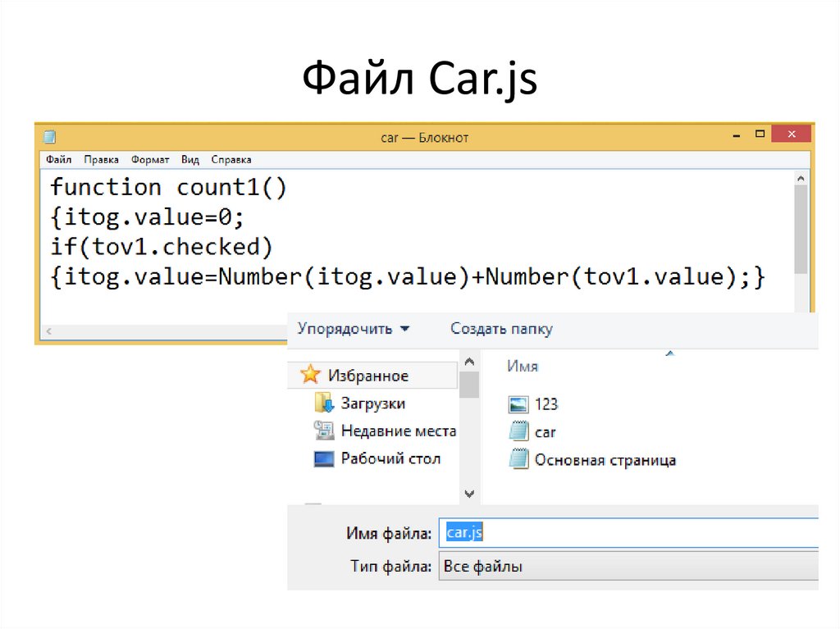Sort files by the Имя column header
This screenshot has height=629, width=840.
coord(523,367)
